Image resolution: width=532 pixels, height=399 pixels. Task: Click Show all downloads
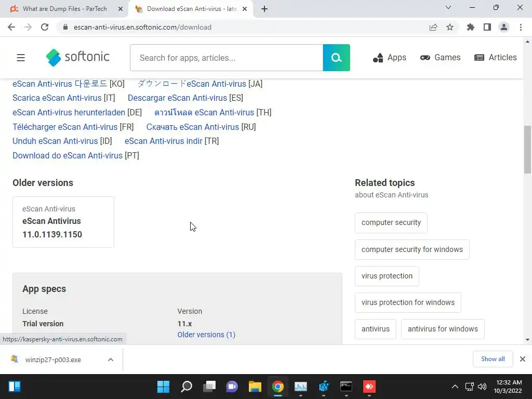coord(493,359)
